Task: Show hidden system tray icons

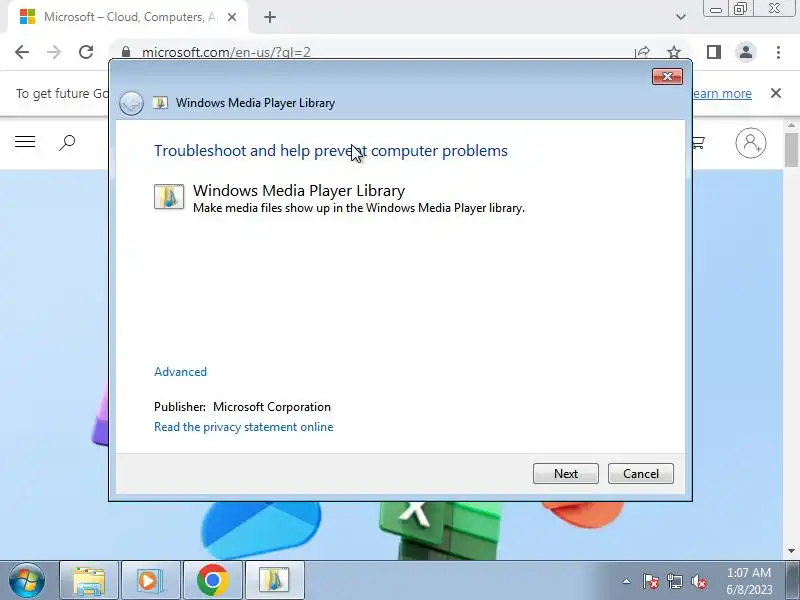Action: click(x=626, y=581)
